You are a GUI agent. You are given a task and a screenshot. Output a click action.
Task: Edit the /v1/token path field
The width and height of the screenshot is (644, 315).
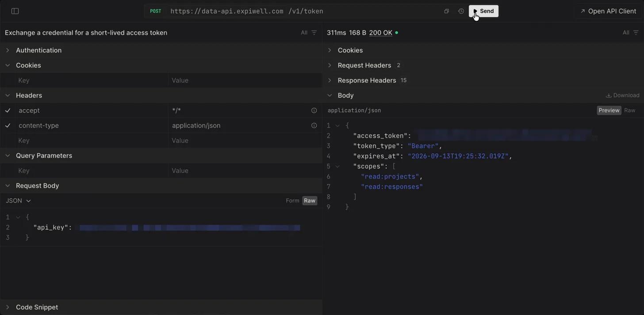(x=306, y=11)
